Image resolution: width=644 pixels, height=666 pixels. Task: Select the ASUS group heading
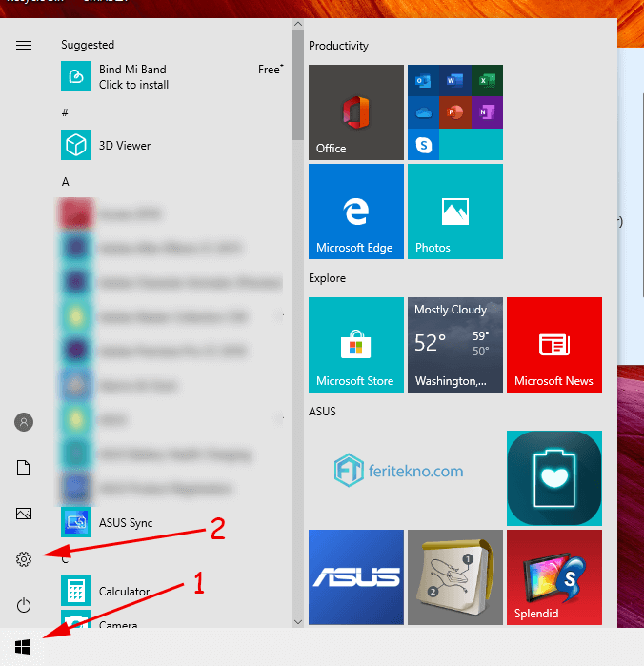click(x=322, y=412)
